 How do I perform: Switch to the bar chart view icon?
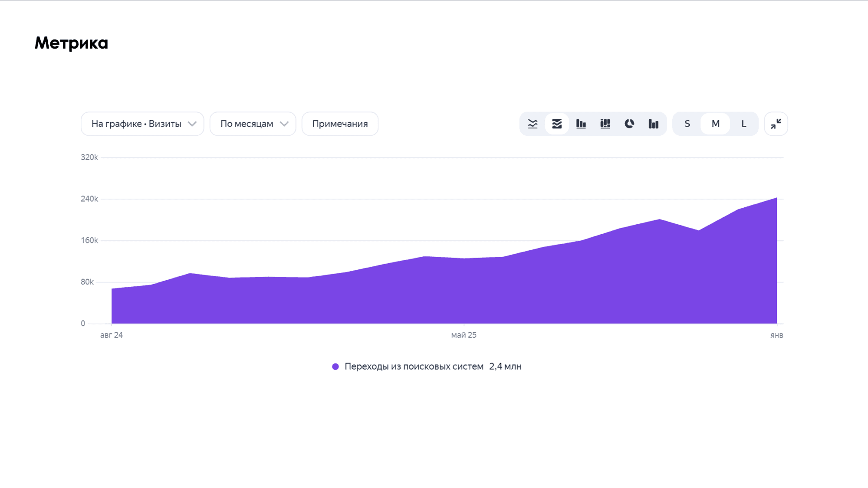581,124
